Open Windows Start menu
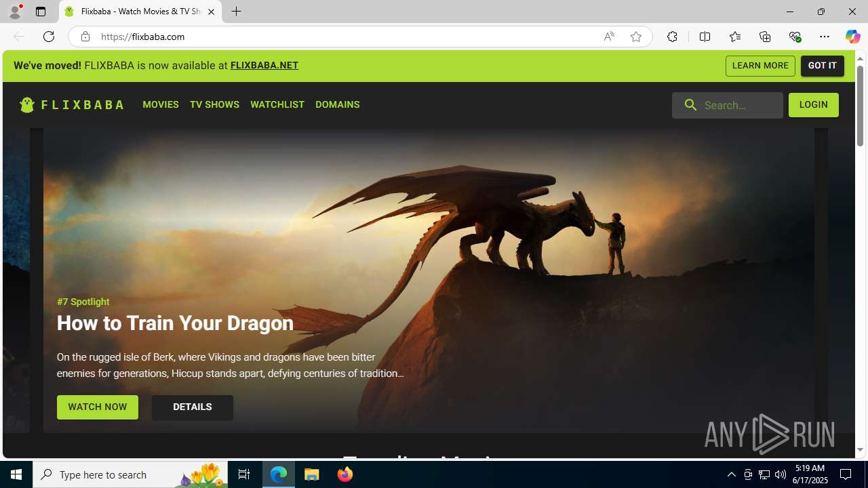The width and height of the screenshot is (868, 488). coord(16,474)
